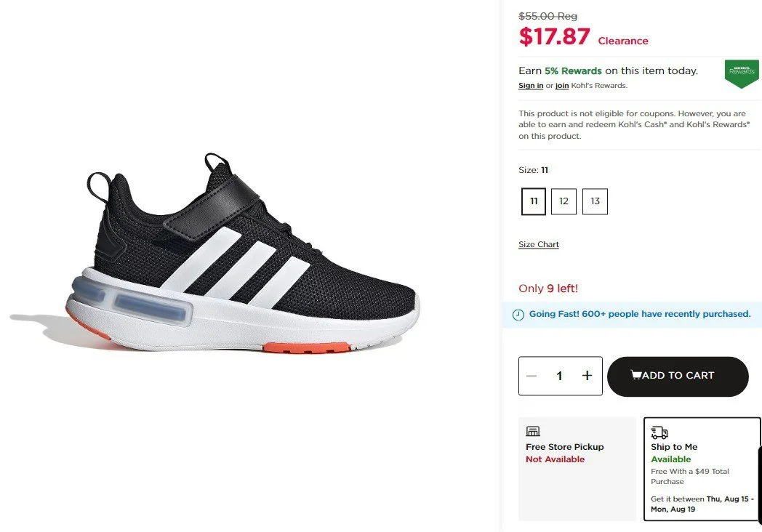Select Ship to Me delivery option
The height and width of the screenshot is (532, 762).
point(702,469)
